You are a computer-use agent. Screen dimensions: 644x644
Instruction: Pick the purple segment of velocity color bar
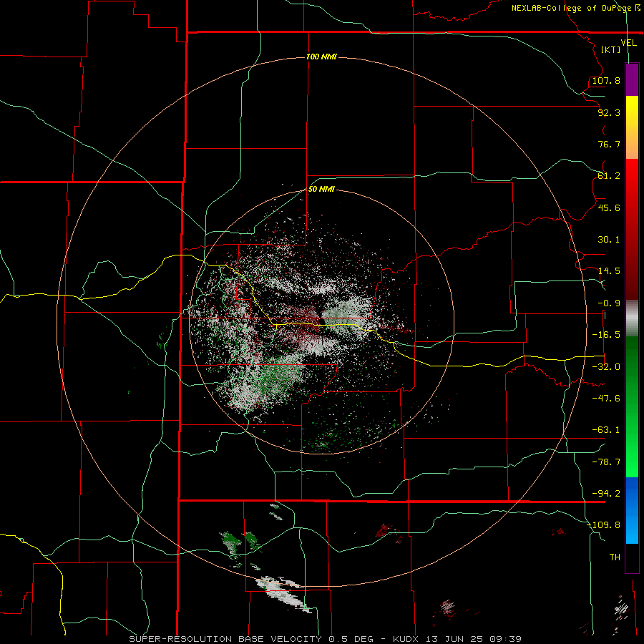(x=632, y=79)
